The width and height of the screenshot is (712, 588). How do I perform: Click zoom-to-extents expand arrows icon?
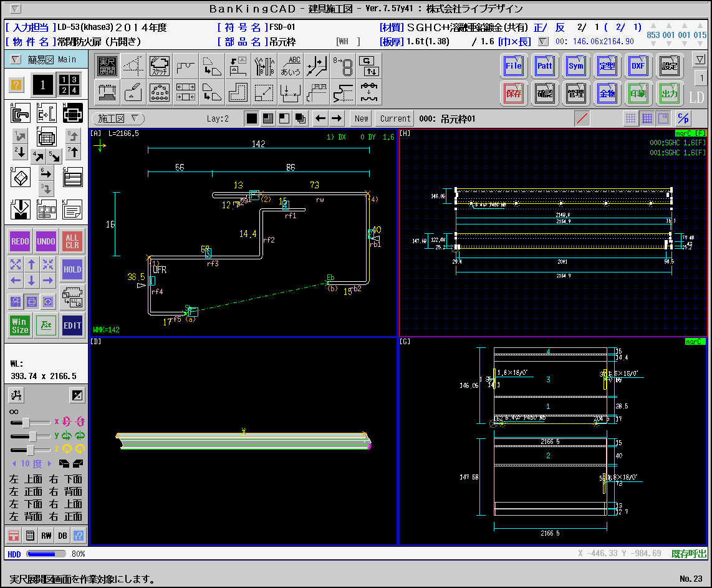(16, 264)
